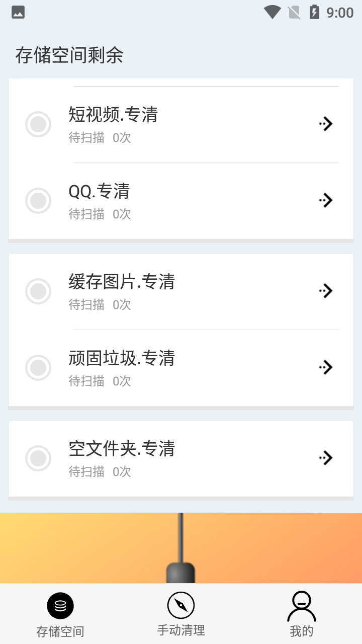Viewport: 362px width, 644px height.
Task: Open the 我的 profile icon
Action: 302,606
